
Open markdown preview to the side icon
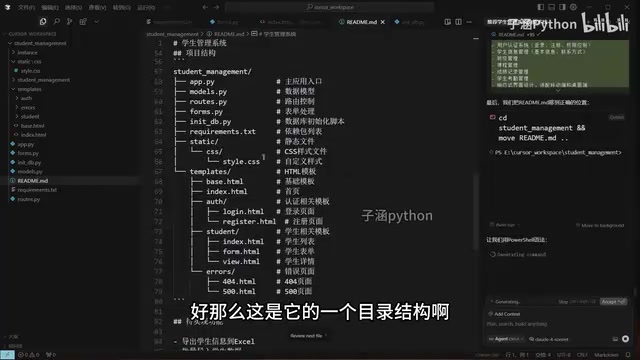(x=448, y=22)
